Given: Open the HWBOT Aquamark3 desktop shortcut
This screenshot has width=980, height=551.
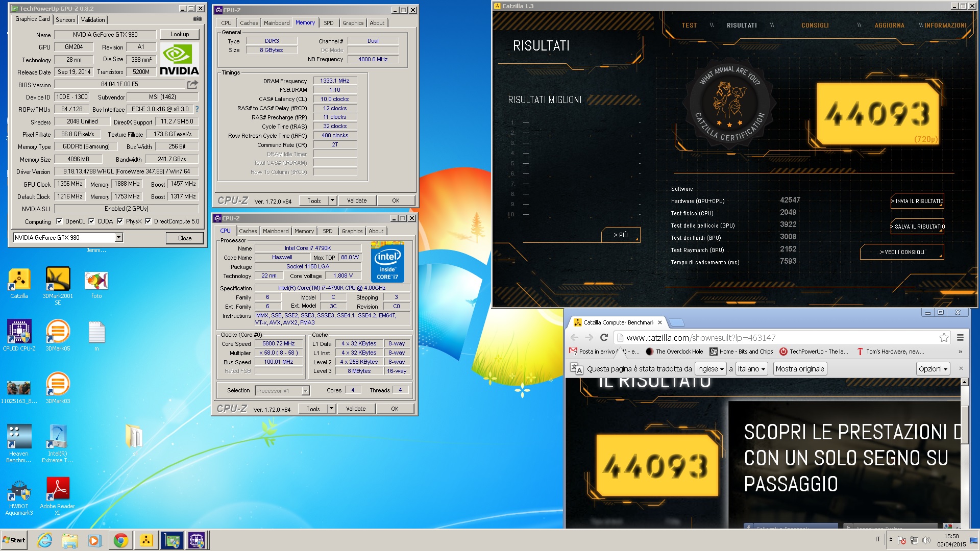Looking at the screenshot, I should pos(19,497).
